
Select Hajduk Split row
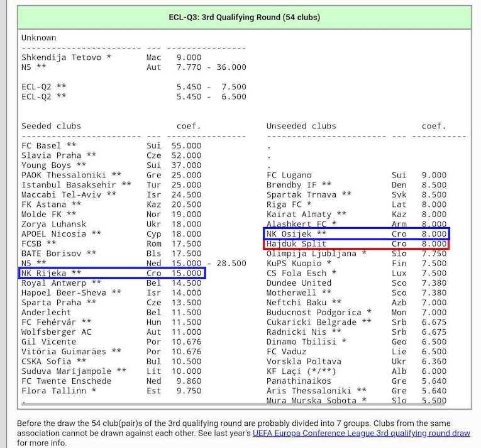(x=357, y=244)
